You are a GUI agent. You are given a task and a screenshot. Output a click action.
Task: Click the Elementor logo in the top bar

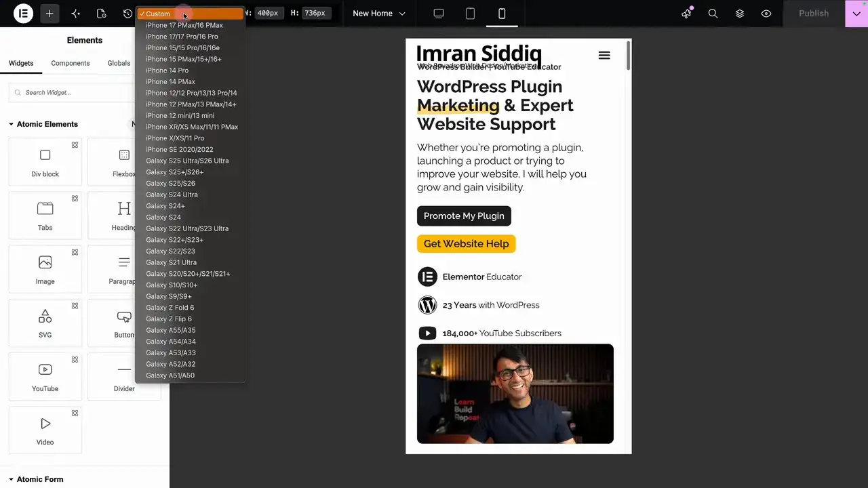pos(23,14)
